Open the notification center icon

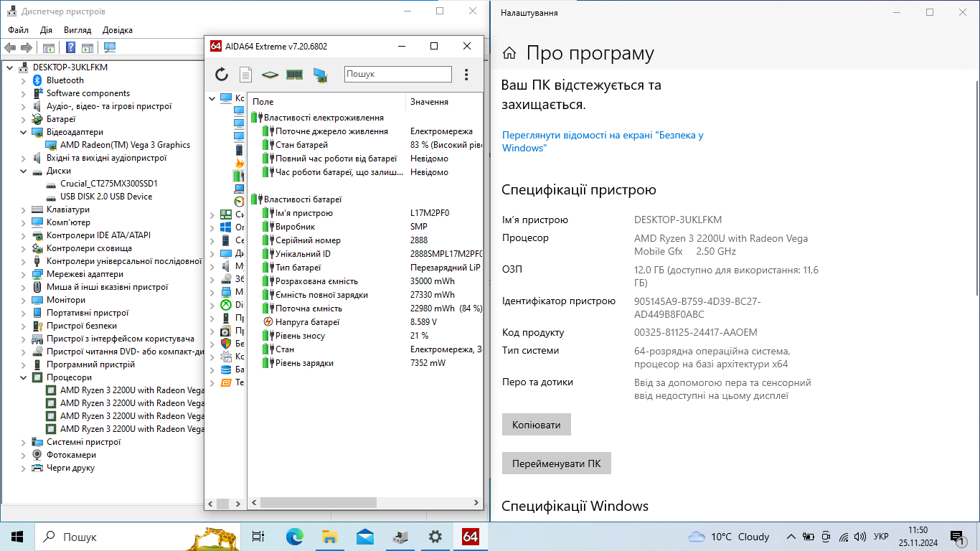[x=957, y=537]
